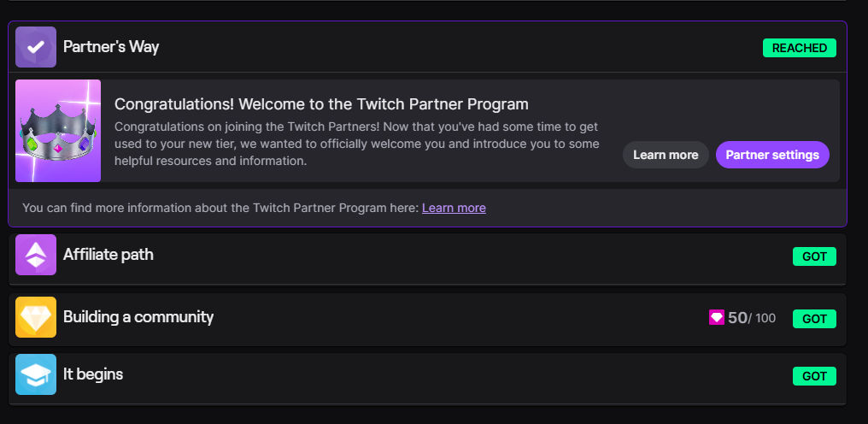Click the Building a community diamond icon
This screenshot has height=424, width=868.
coord(36,318)
